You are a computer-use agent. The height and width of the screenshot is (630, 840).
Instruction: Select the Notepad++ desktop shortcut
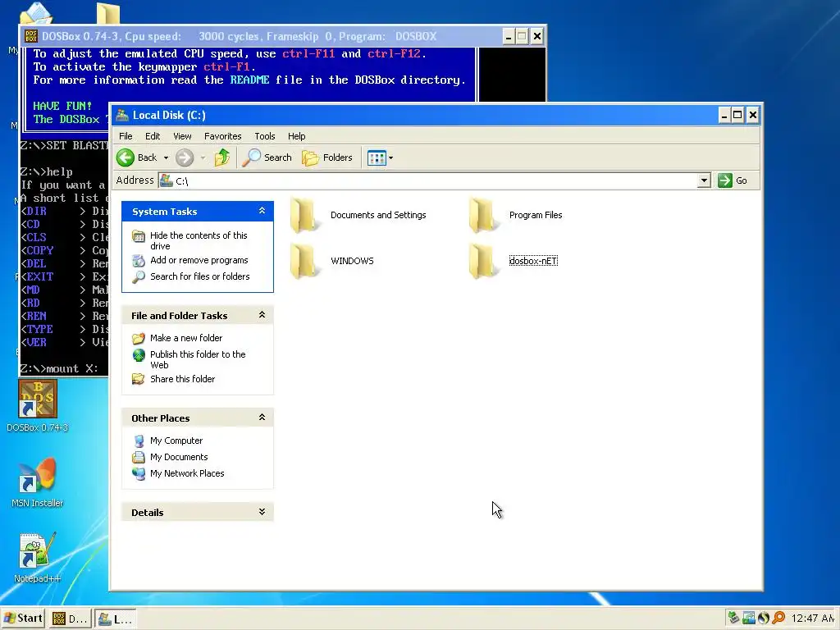38,557
